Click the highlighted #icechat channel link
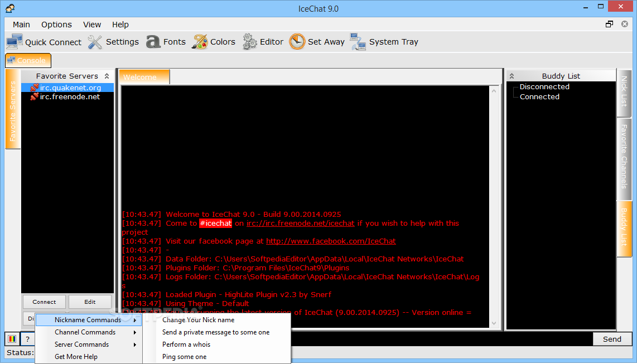 [x=215, y=223]
